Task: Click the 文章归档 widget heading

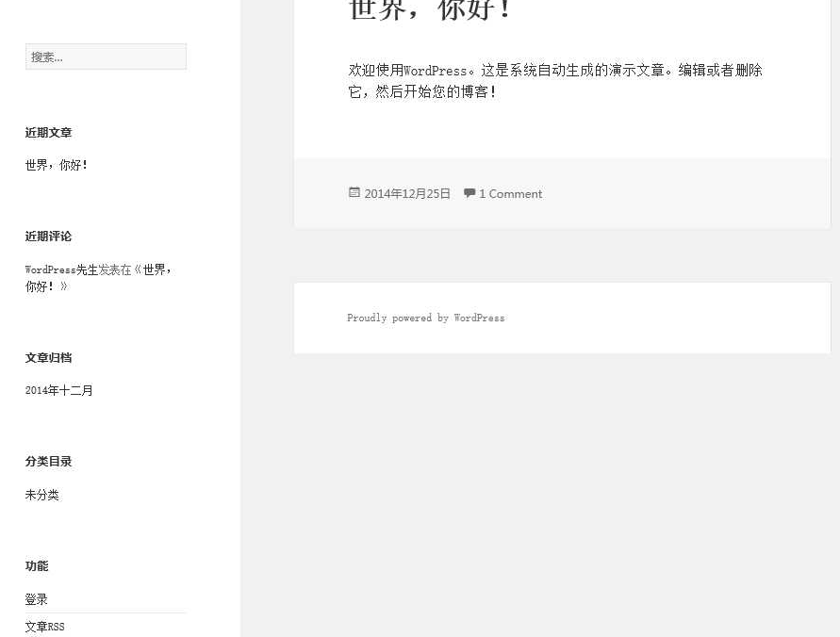Action: [x=48, y=357]
